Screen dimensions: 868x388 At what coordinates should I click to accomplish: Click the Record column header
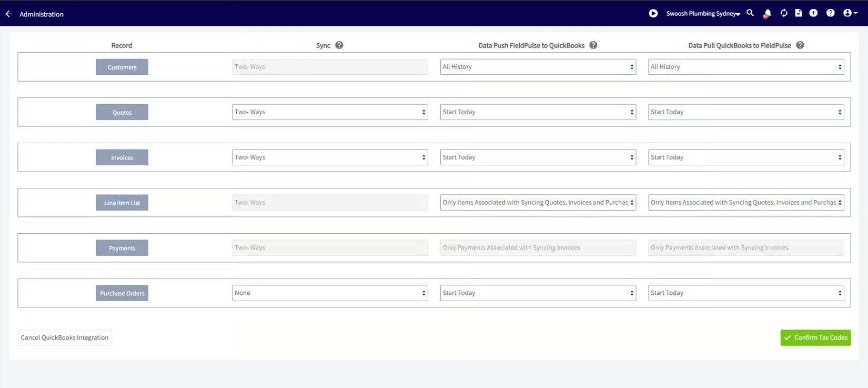(x=122, y=45)
